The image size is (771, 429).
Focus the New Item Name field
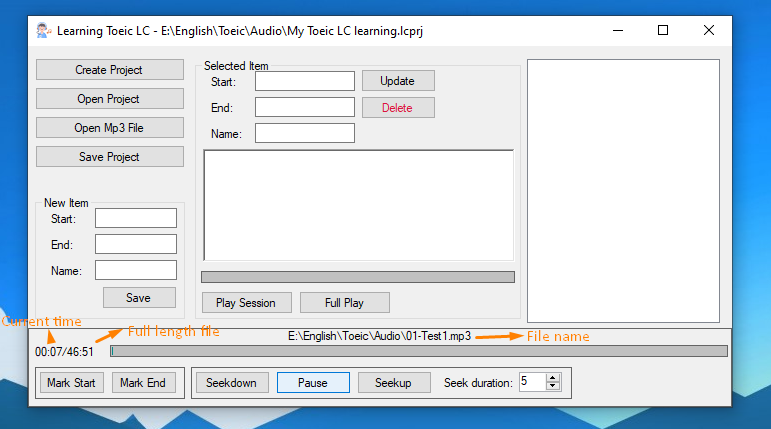[136, 270]
